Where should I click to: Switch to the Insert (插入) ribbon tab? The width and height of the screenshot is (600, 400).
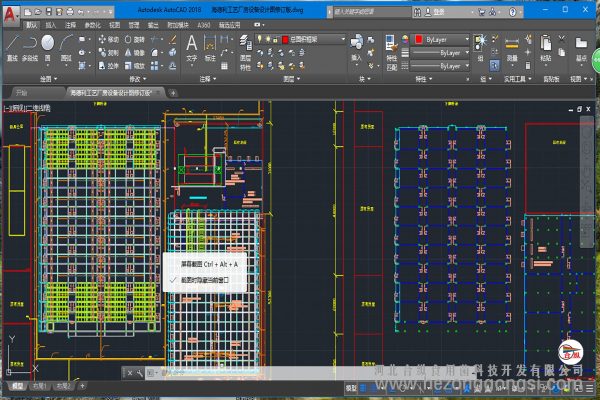[50, 23]
